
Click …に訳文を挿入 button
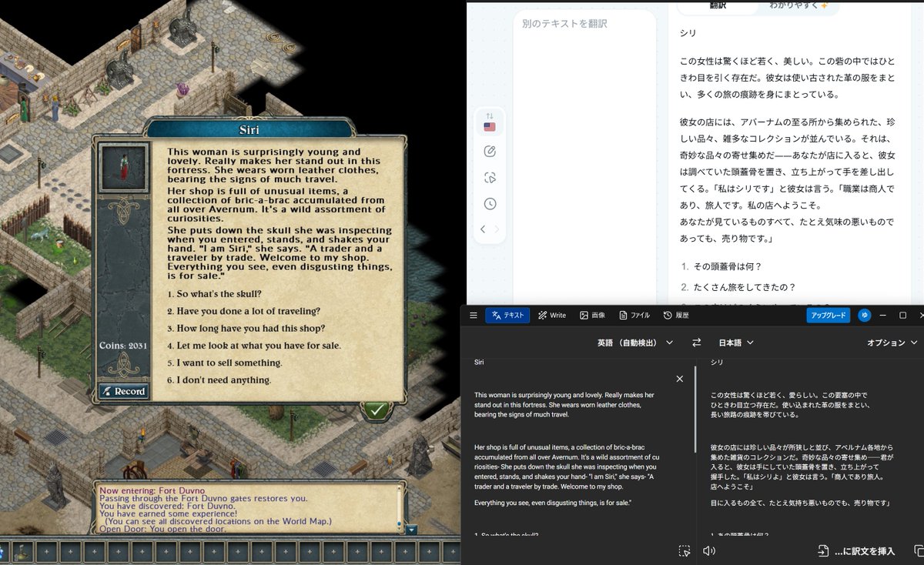(856, 550)
